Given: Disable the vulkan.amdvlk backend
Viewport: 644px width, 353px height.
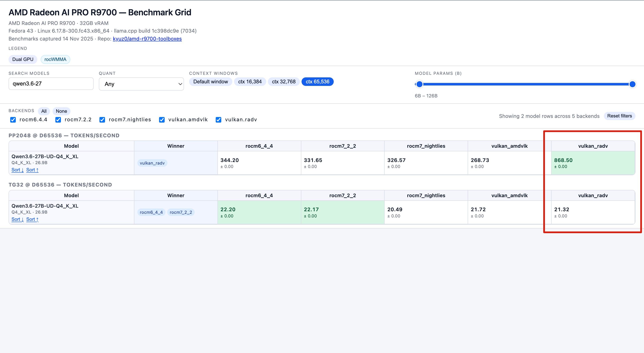Looking at the screenshot, I should pos(162,120).
